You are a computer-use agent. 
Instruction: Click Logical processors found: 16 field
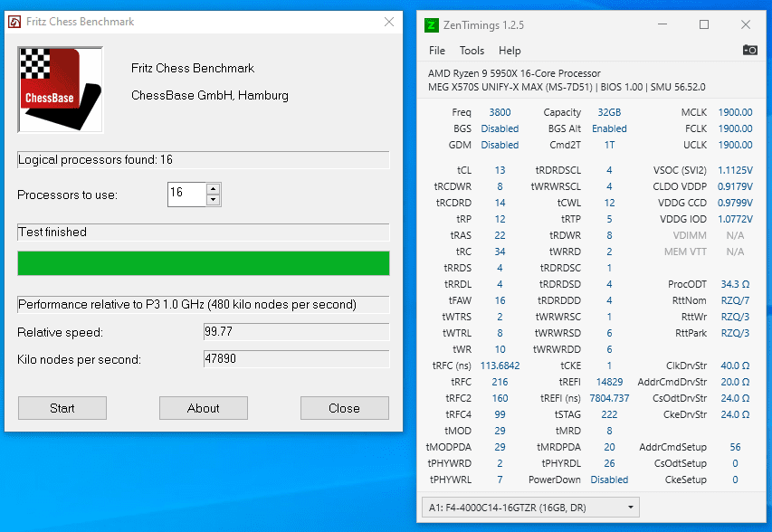(x=204, y=160)
